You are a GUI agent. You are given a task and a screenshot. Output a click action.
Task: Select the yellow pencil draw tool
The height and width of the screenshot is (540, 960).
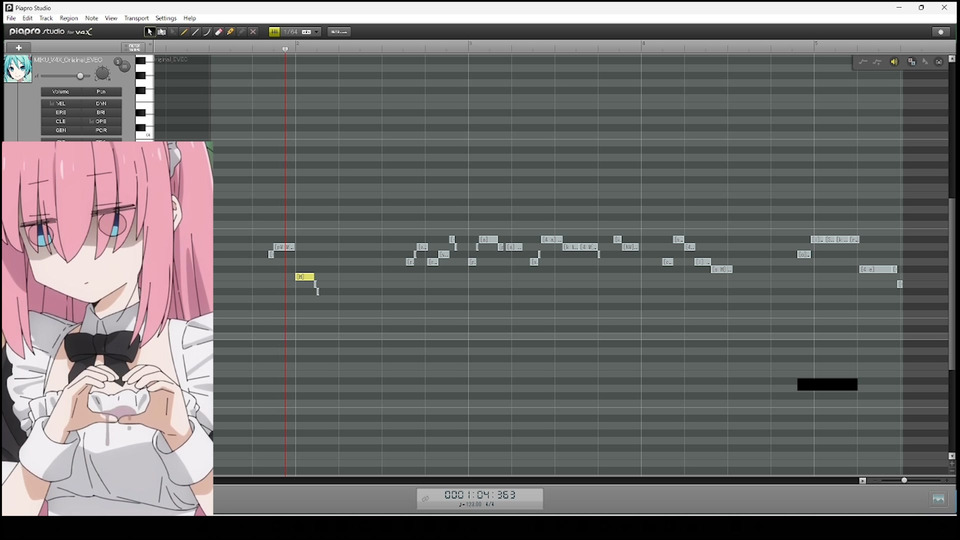tap(184, 32)
